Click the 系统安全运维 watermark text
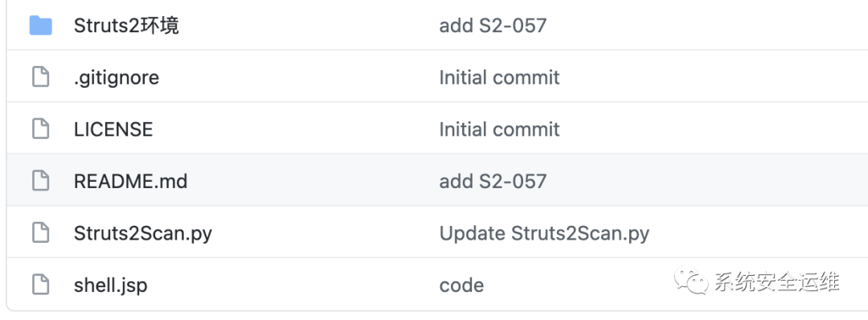The width and height of the screenshot is (868, 320). click(x=776, y=282)
